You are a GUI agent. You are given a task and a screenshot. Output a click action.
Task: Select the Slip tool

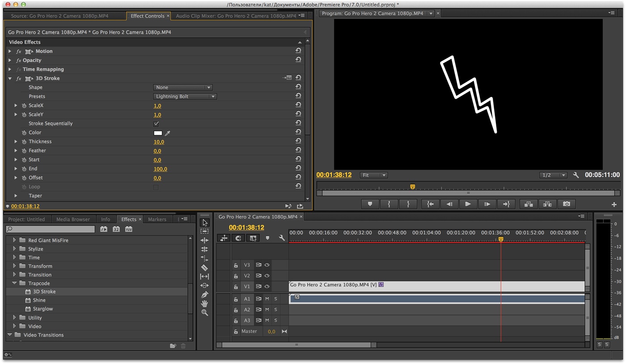205,276
